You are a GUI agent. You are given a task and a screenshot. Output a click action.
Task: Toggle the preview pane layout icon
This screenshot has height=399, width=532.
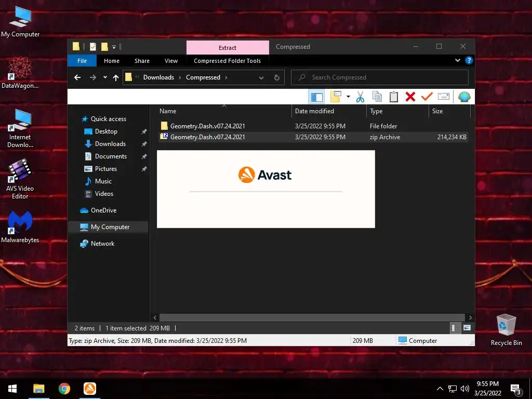coord(316,97)
